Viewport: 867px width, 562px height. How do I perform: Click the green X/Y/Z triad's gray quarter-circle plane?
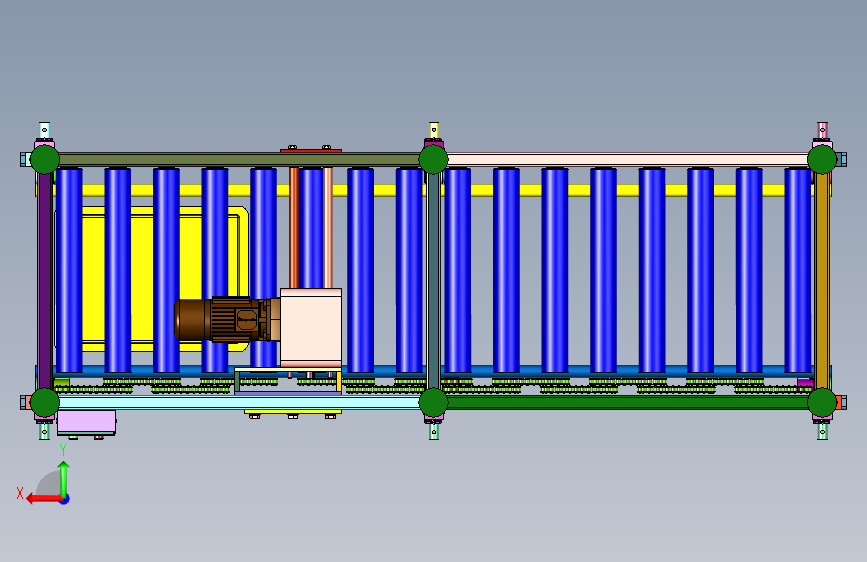[x=49, y=483]
